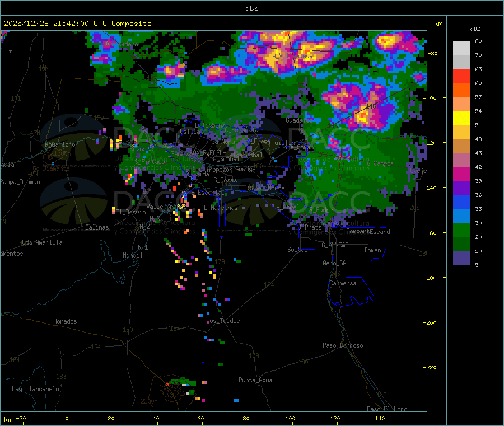
Task: Click the '5' value at the bottom of the legend
Action: click(477, 265)
